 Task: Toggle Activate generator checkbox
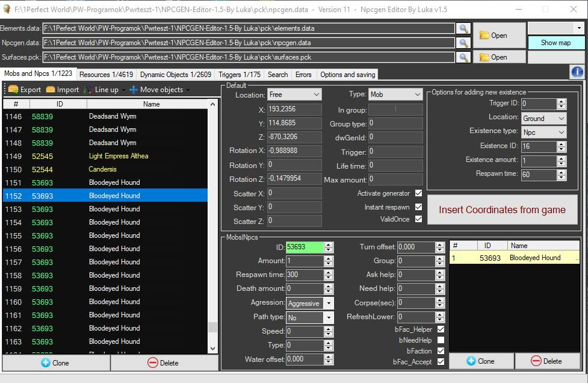tap(418, 193)
